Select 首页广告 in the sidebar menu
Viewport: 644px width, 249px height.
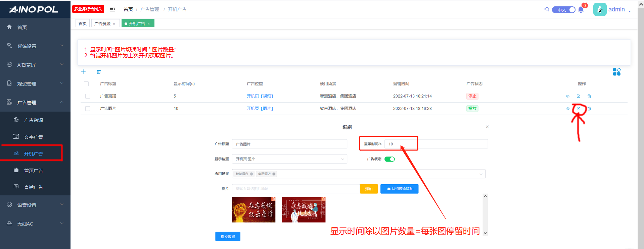(34, 171)
